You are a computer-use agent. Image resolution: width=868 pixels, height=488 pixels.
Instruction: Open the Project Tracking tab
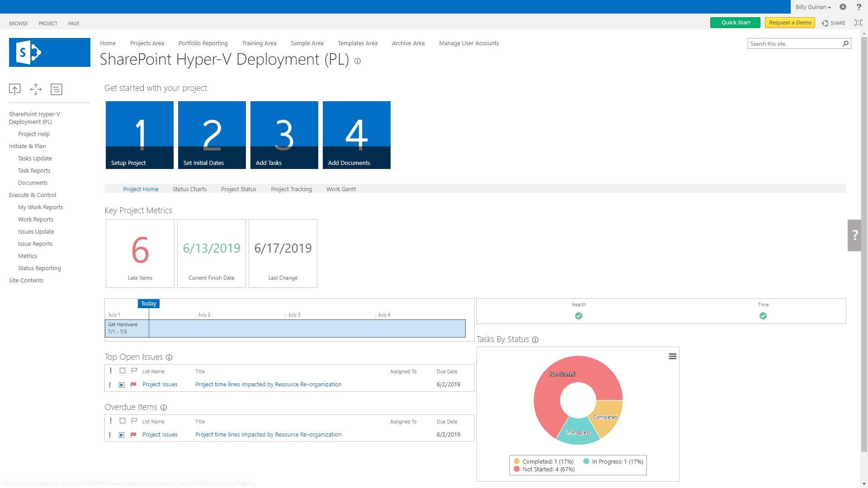click(x=291, y=189)
